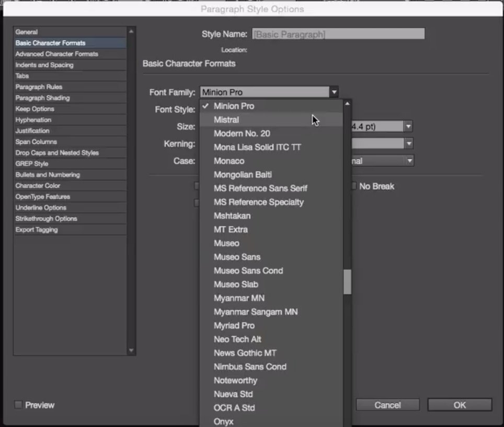Image resolution: width=504 pixels, height=427 pixels.
Task: Choose Minion Pro in font list
Action: 271,106
